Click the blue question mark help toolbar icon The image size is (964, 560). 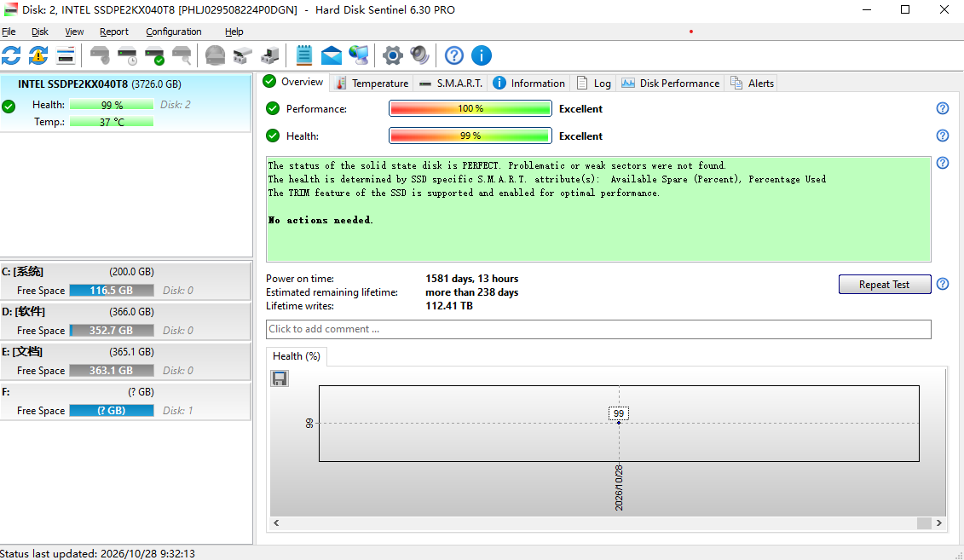453,55
